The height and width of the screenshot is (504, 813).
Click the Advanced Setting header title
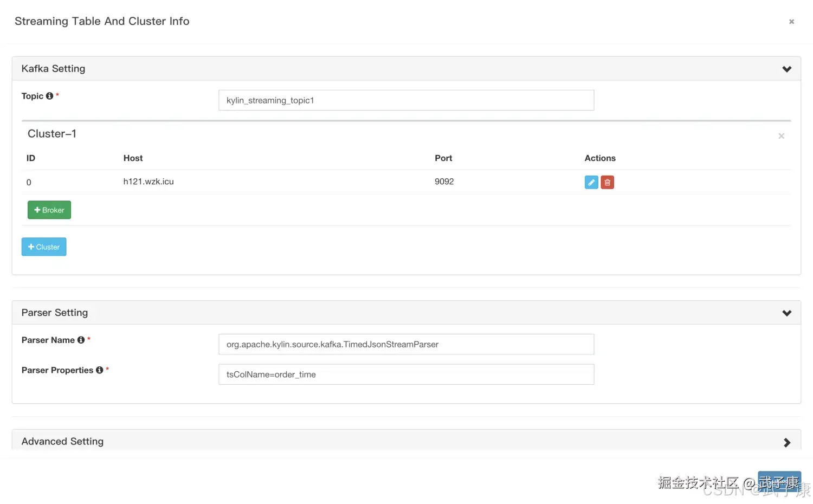tap(62, 442)
